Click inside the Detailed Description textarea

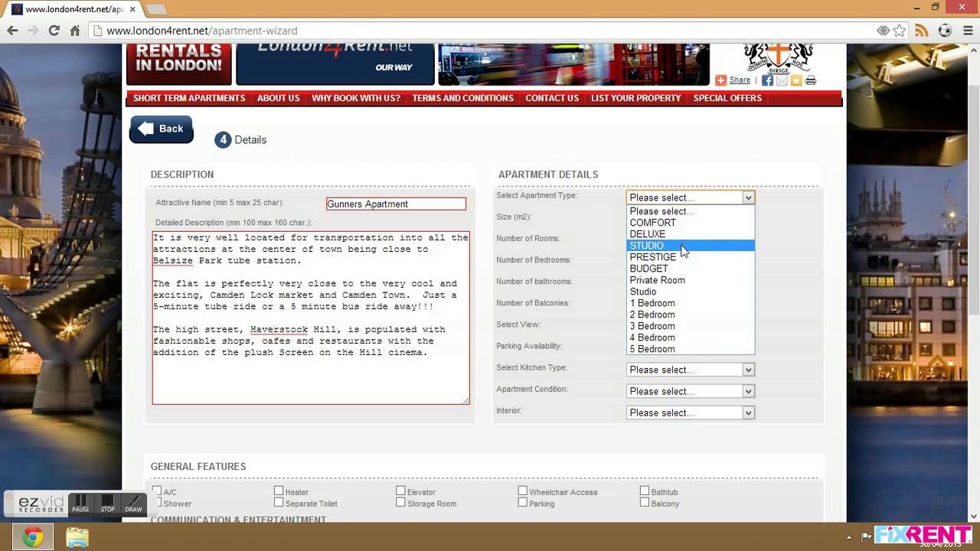pos(311,318)
